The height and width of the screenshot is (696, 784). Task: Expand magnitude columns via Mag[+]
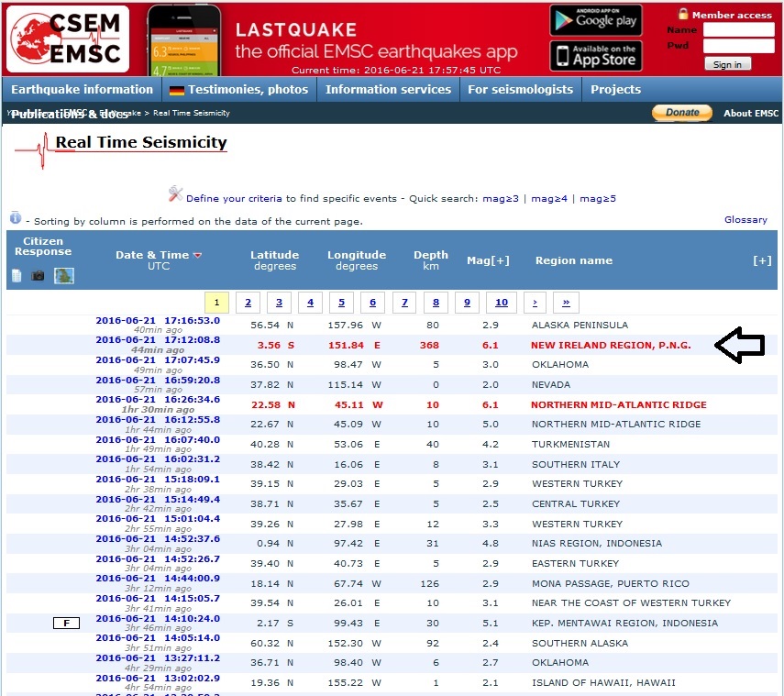(x=487, y=260)
